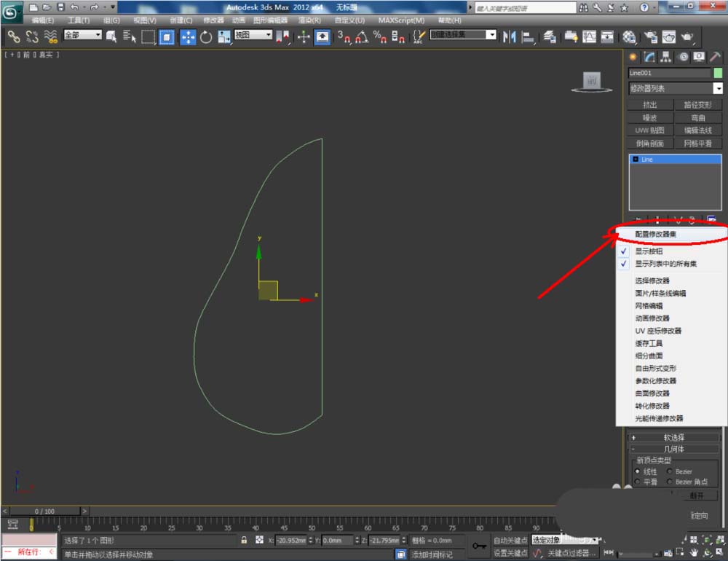Activate the Rotate tool icon

coord(206,36)
